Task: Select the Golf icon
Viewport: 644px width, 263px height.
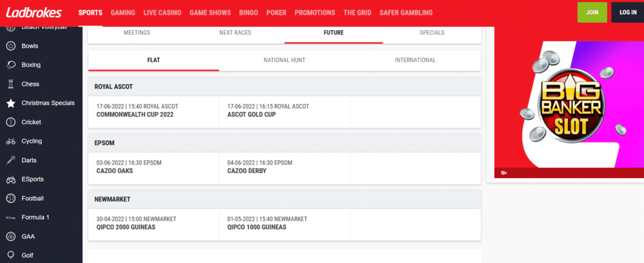Action: click(x=11, y=256)
